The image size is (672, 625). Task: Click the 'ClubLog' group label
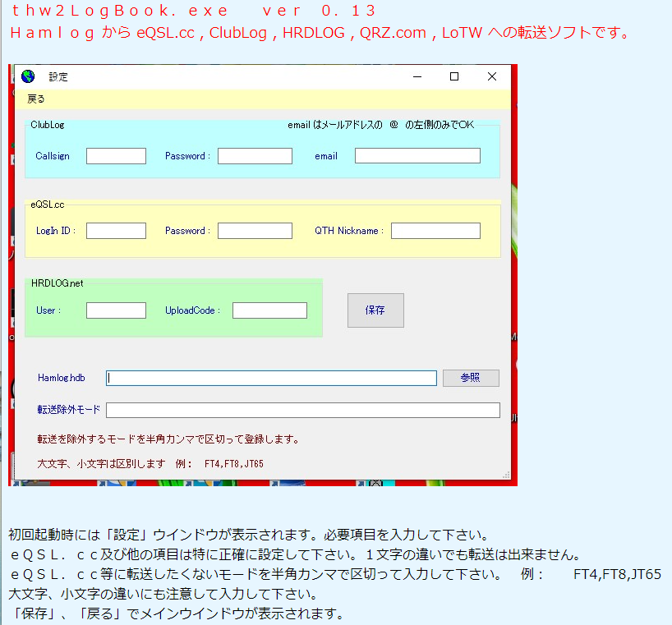click(x=47, y=125)
